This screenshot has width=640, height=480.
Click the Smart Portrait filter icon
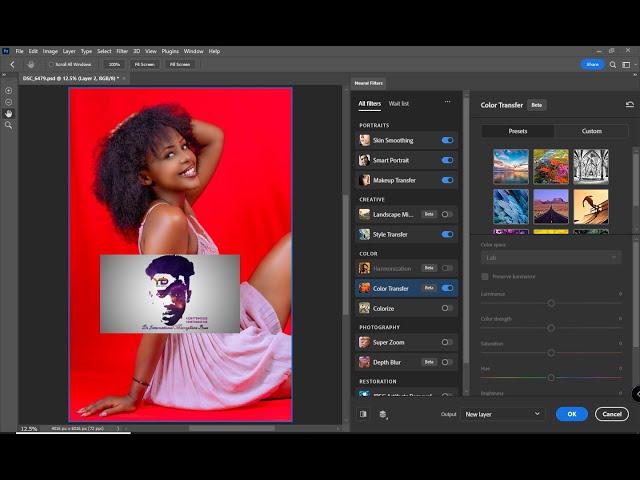(364, 160)
